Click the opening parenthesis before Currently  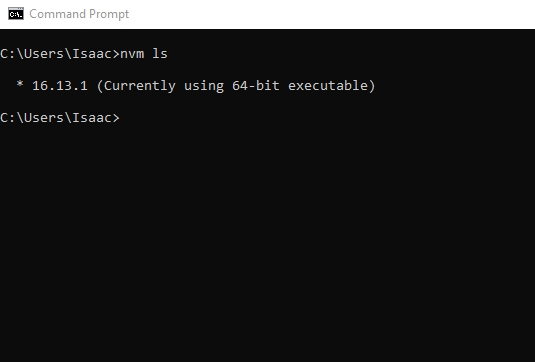click(x=100, y=86)
